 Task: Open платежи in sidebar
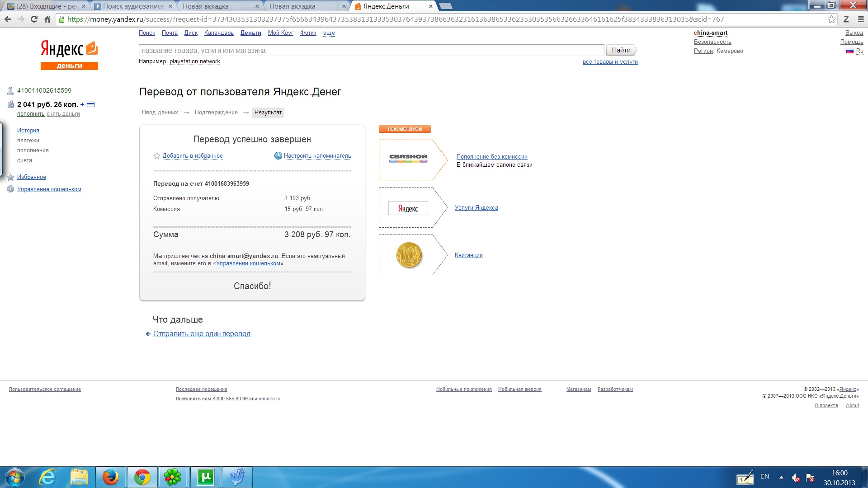[x=28, y=141]
